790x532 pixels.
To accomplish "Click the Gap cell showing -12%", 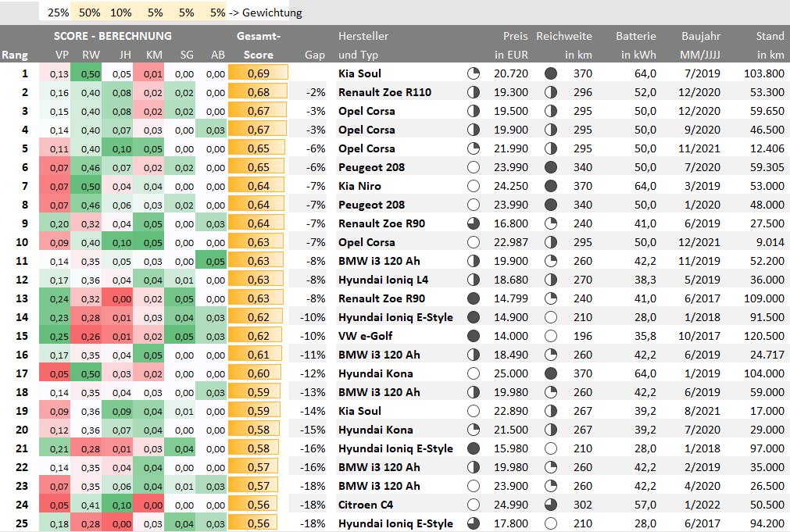I will (313, 373).
